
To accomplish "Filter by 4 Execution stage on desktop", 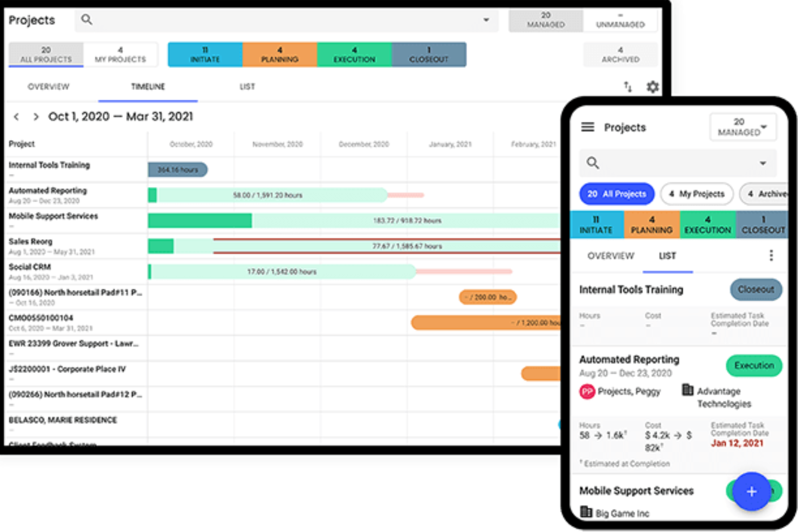I will click(354, 54).
